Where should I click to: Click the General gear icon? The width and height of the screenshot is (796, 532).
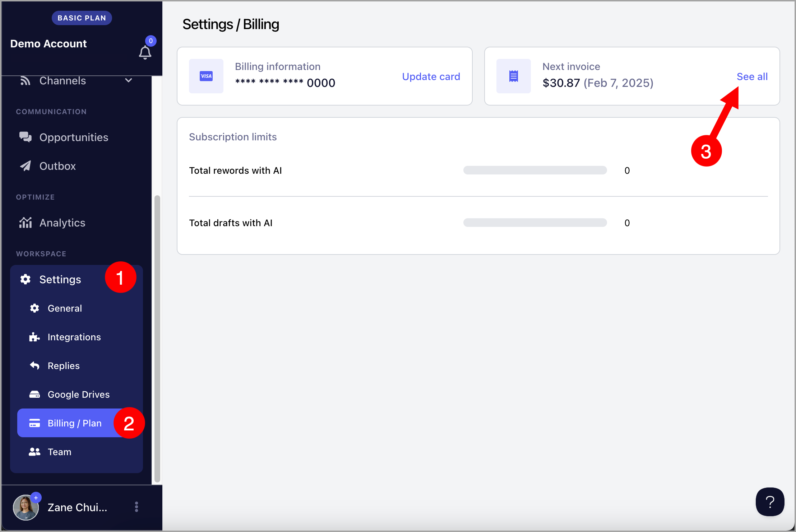click(x=34, y=308)
